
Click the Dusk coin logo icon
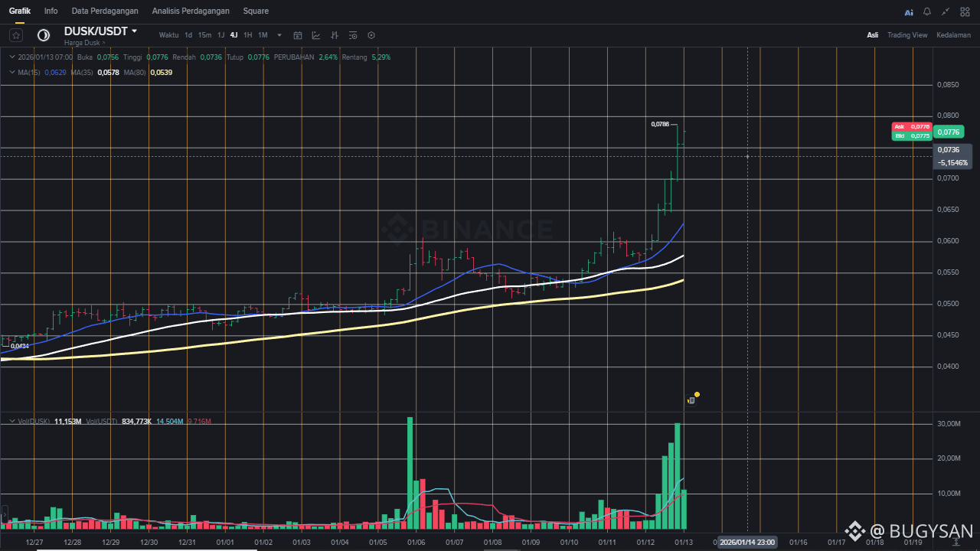coord(44,35)
